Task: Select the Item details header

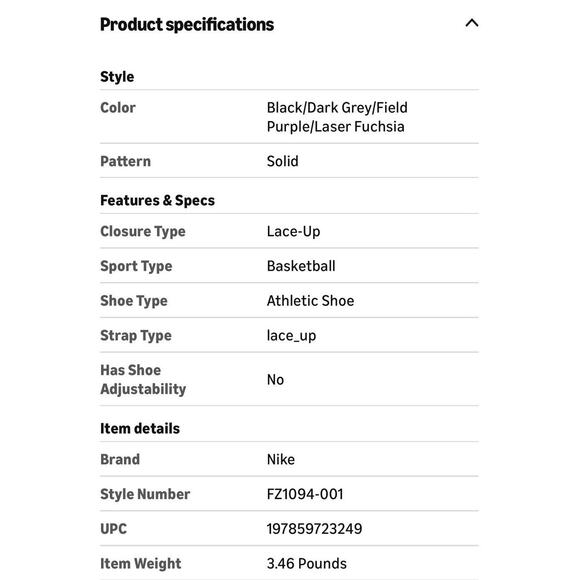Action: click(x=140, y=429)
